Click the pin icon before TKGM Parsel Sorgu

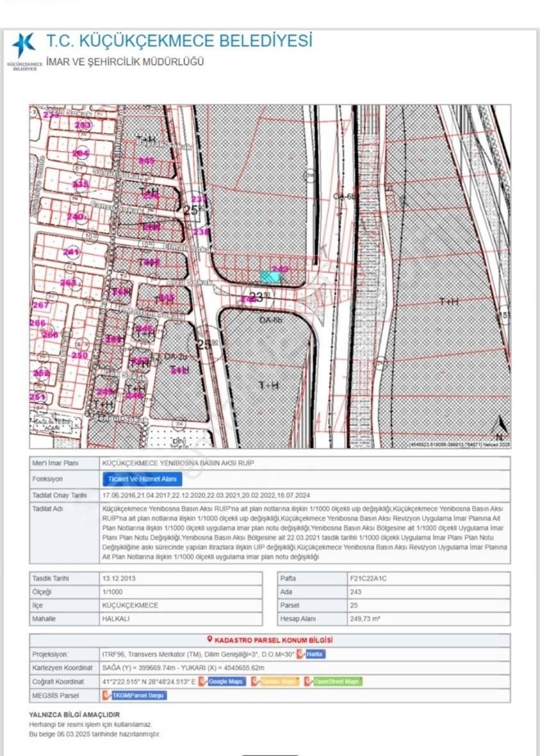pyautogui.click(x=107, y=695)
